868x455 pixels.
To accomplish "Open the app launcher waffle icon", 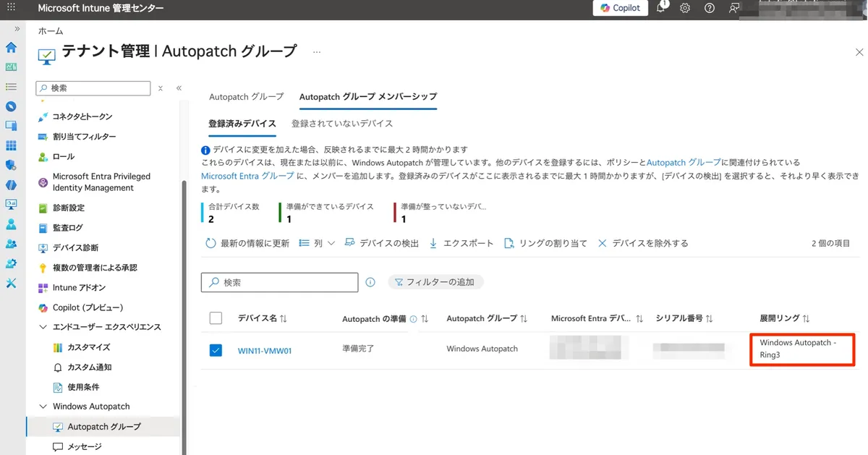I will click(11, 8).
